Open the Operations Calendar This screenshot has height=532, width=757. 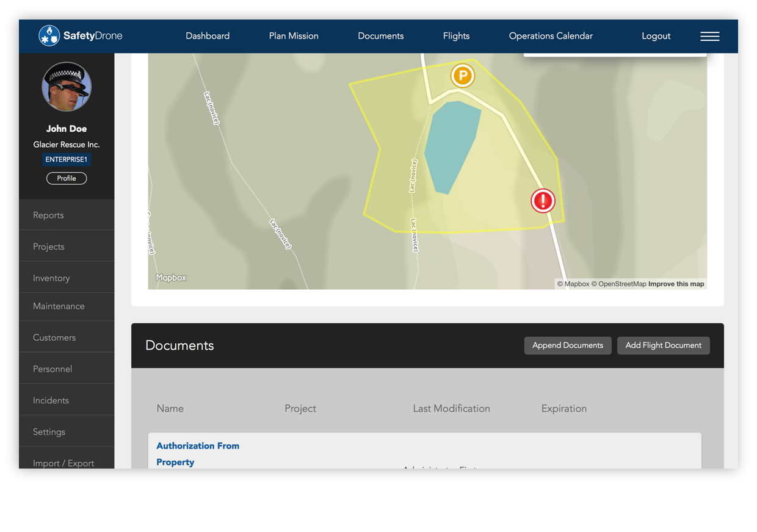(551, 36)
